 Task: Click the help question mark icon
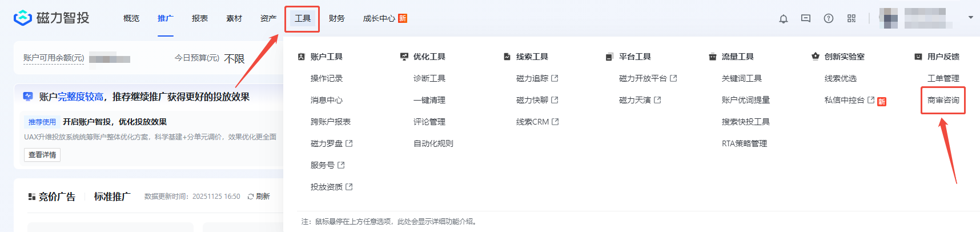point(829,18)
